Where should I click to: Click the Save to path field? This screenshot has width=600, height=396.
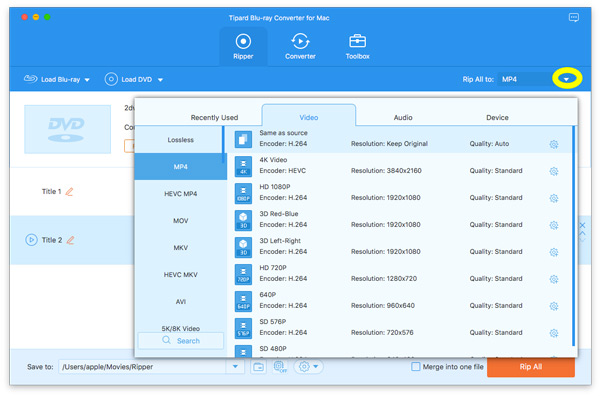(x=142, y=367)
